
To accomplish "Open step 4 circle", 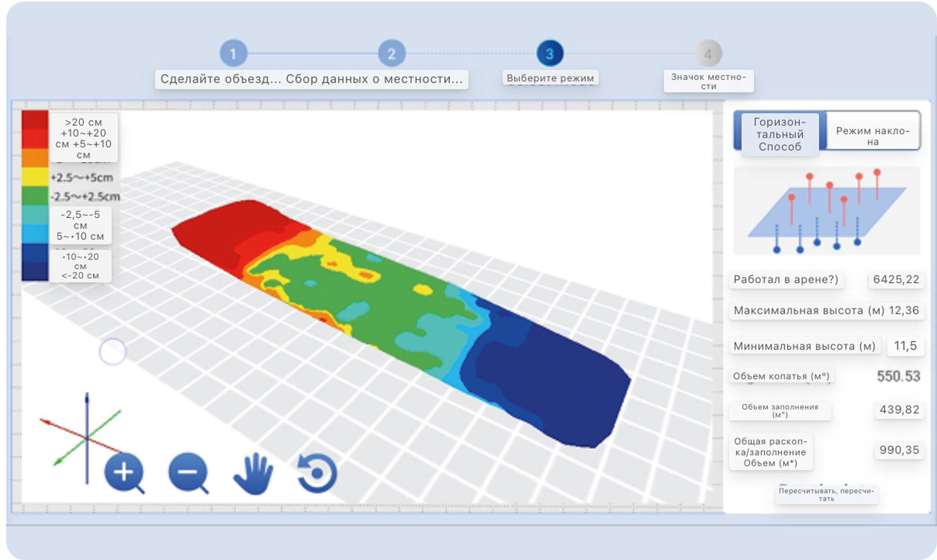I will [708, 53].
